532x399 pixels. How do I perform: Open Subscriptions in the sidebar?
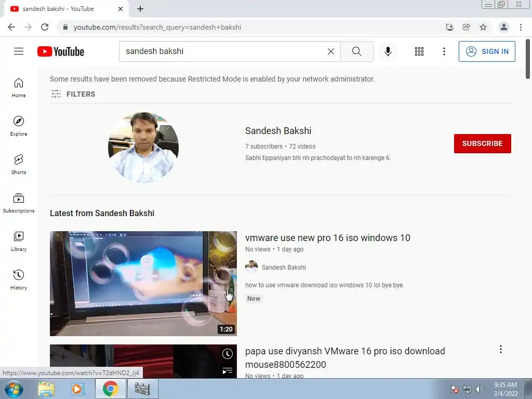click(19, 203)
